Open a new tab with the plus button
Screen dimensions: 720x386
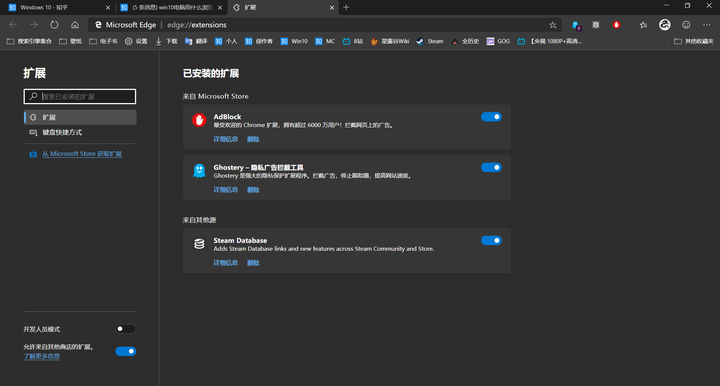346,7
